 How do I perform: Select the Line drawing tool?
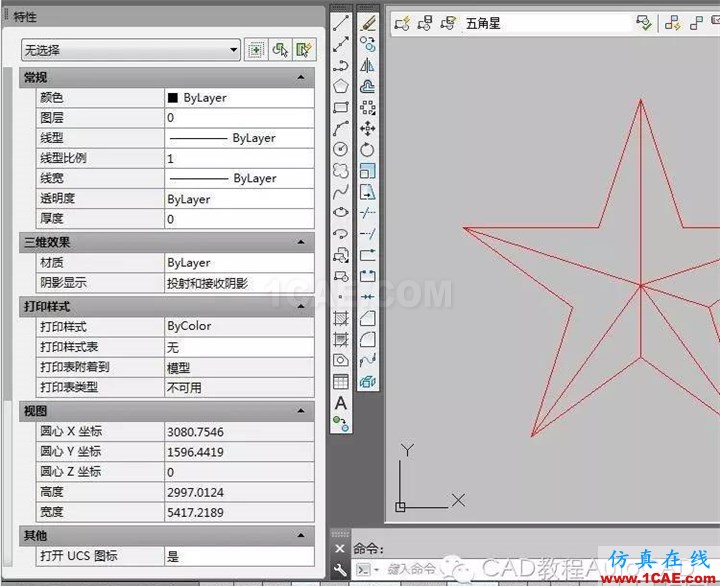pos(341,23)
